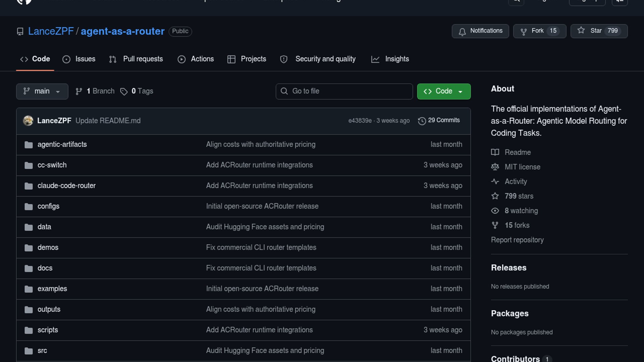The width and height of the screenshot is (644, 362).
Task: Open the Packages heading link
Action: (x=509, y=313)
